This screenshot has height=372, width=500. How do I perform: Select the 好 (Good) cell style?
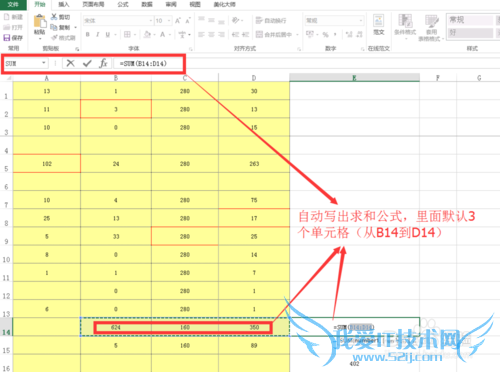pos(470,33)
